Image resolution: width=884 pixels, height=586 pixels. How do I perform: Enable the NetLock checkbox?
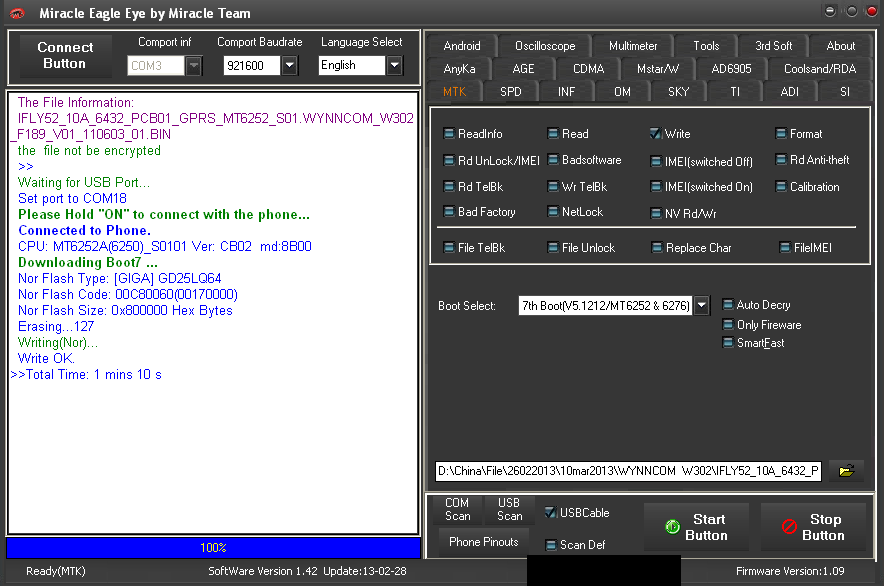click(x=552, y=212)
